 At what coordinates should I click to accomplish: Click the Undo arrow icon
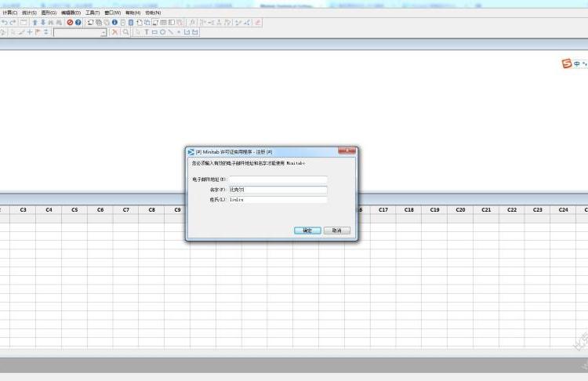click(x=5, y=23)
